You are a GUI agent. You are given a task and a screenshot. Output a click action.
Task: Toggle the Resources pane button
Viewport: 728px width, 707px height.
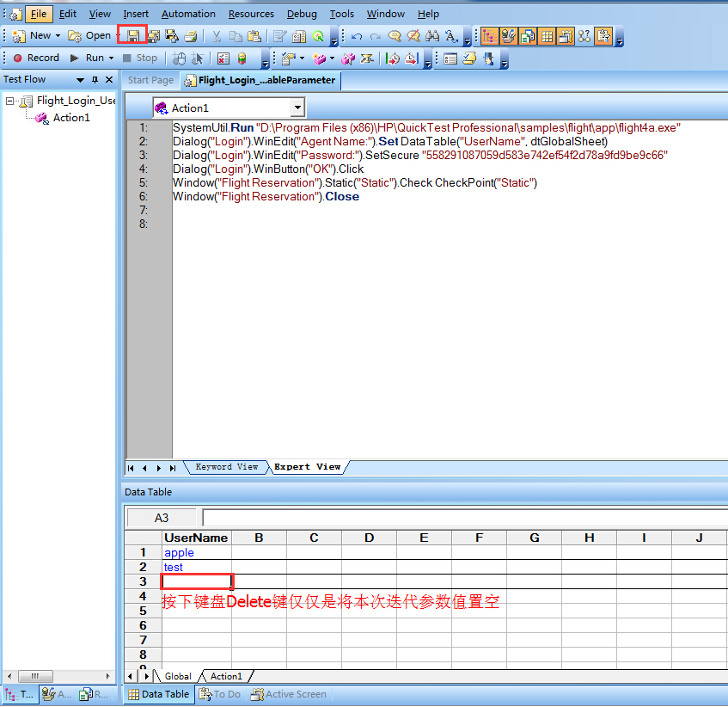[528, 36]
